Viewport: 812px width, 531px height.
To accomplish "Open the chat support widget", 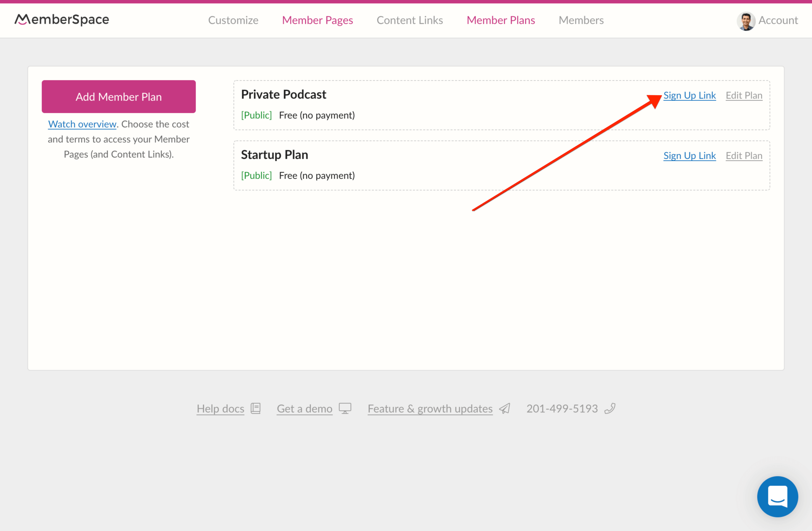I will pyautogui.click(x=777, y=496).
